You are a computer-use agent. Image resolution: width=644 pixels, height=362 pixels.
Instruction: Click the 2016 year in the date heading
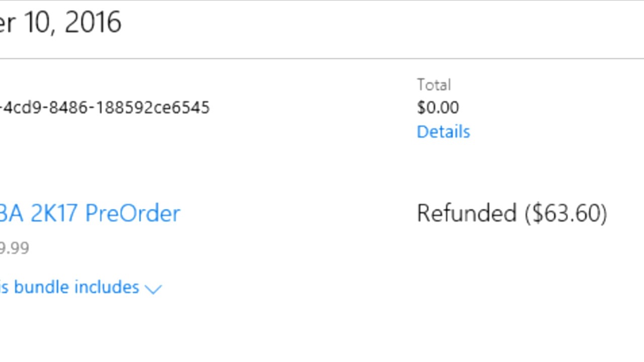tap(93, 23)
